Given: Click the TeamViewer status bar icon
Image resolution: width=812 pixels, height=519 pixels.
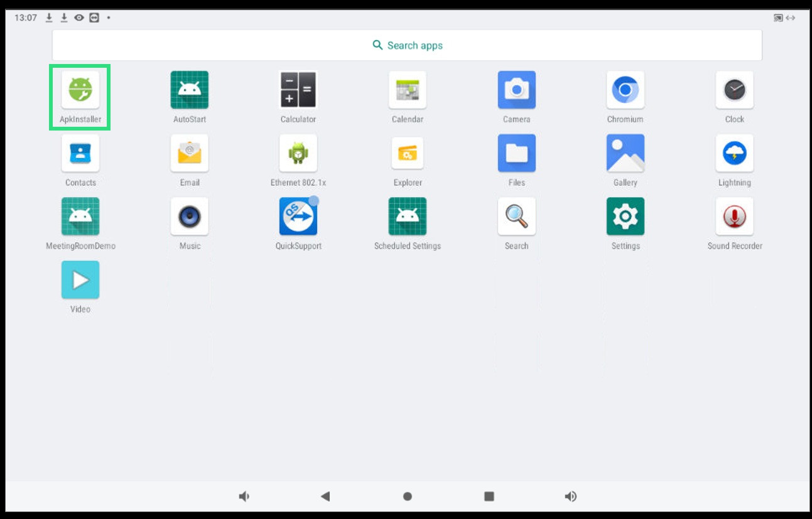Looking at the screenshot, I should pos(94,18).
